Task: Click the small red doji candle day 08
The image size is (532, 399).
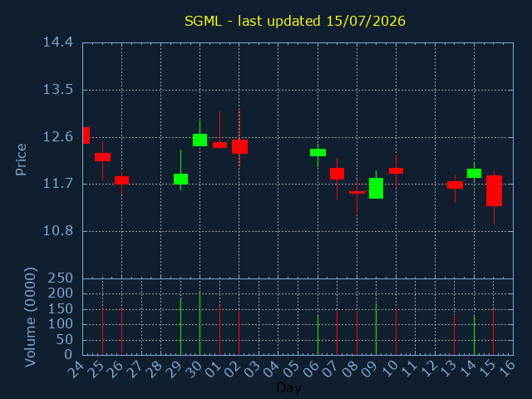Action: pos(357,192)
